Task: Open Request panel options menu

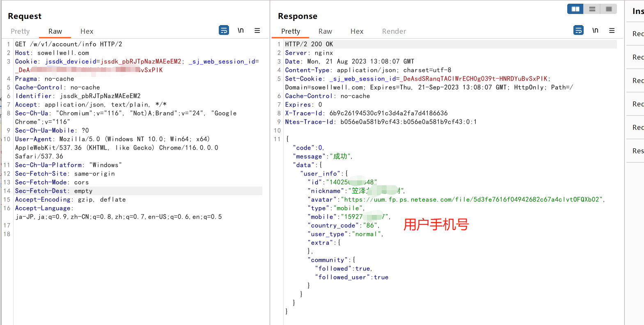Action: tap(257, 30)
